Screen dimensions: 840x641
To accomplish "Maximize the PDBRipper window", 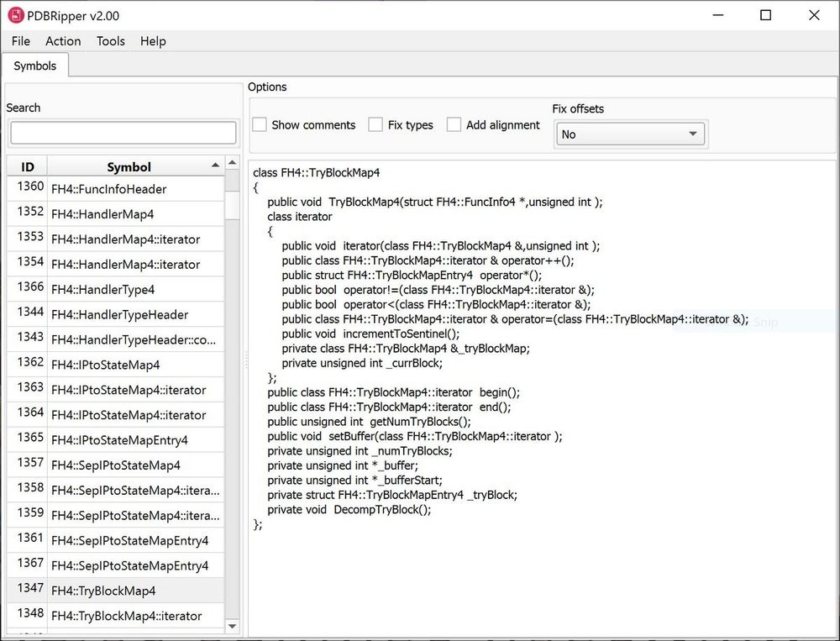I will [x=766, y=15].
